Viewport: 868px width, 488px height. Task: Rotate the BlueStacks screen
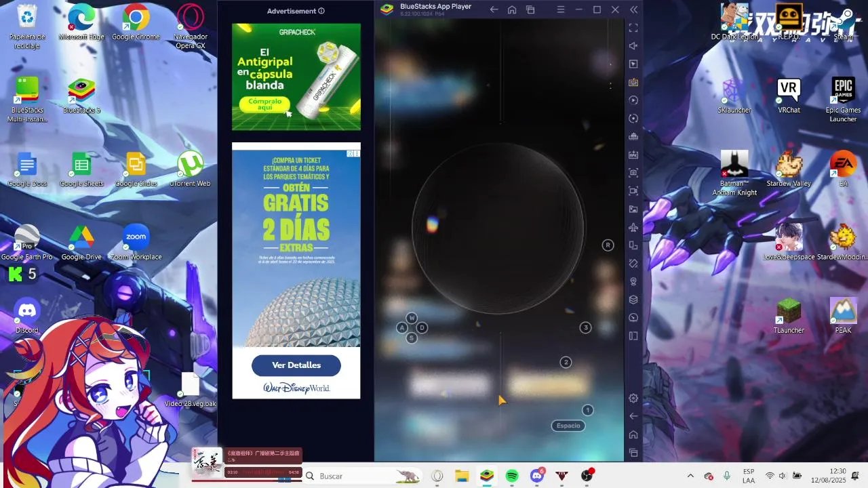tap(633, 245)
